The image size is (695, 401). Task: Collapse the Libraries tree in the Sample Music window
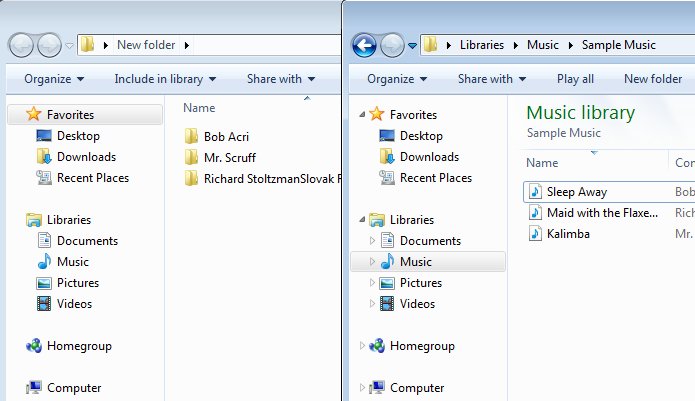(362, 219)
